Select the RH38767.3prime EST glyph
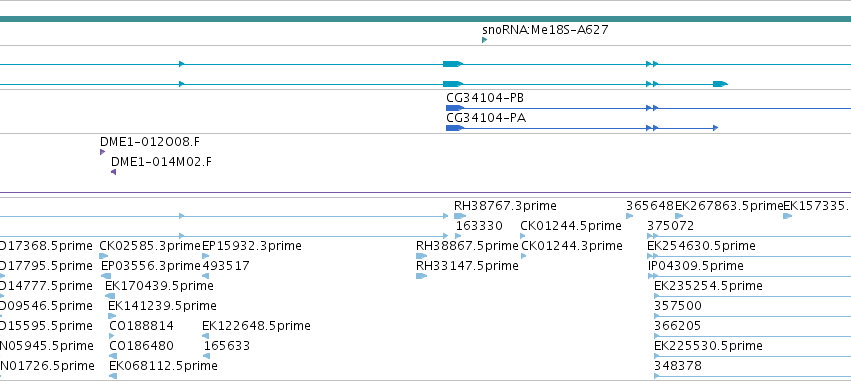The image size is (851, 381). coord(460,216)
